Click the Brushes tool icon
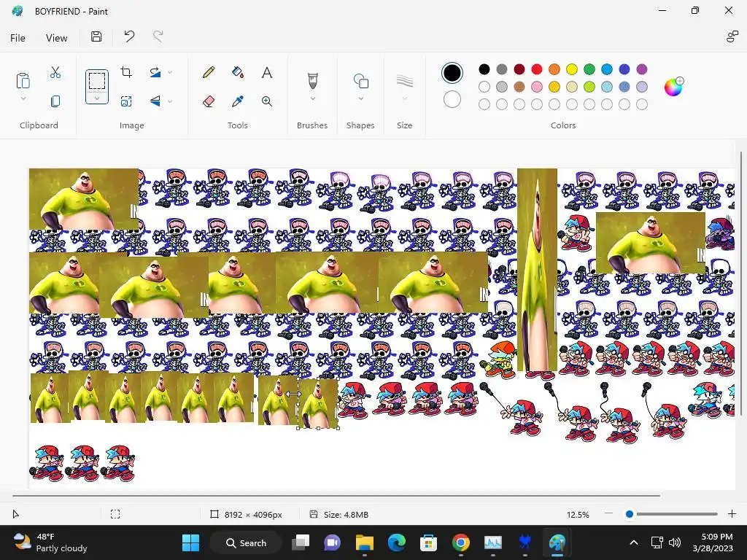The image size is (747, 560). pyautogui.click(x=312, y=81)
